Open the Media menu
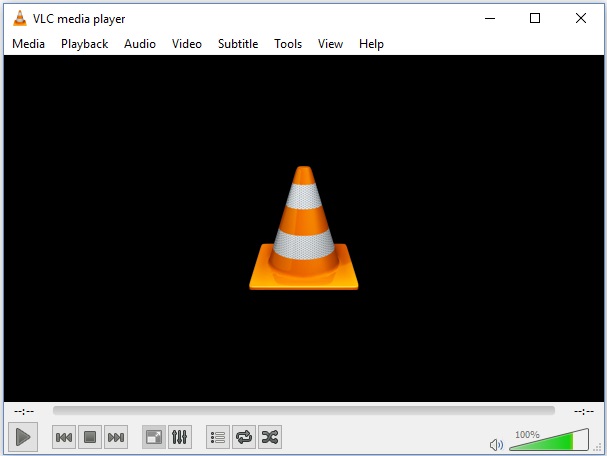Screen dimensions: 607x456 tap(29, 44)
